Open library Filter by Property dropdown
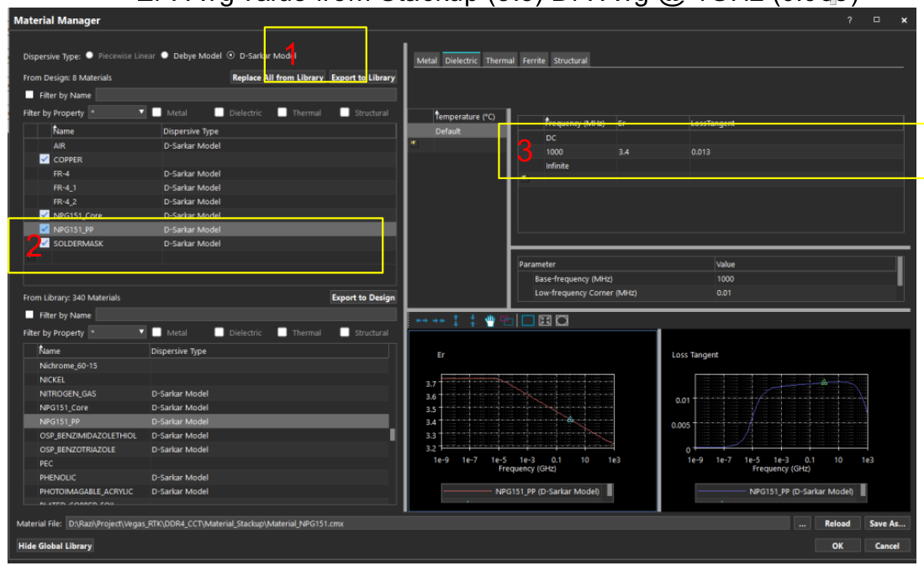This screenshot has height=571, width=924. coord(117,332)
